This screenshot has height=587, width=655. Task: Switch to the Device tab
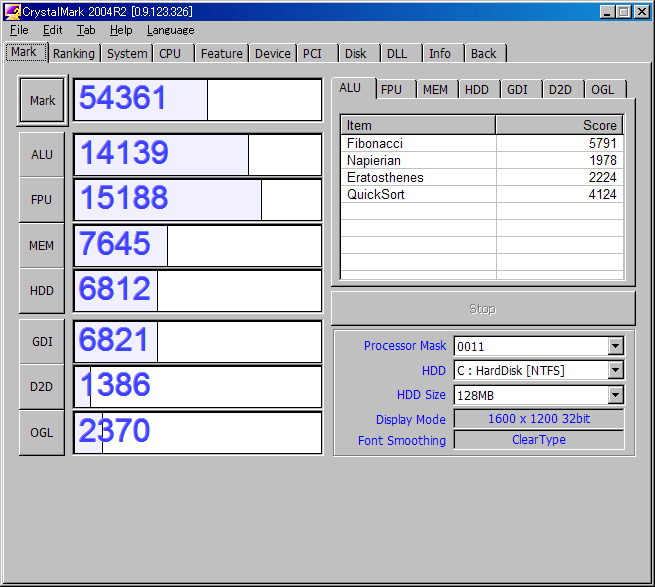pos(273,53)
